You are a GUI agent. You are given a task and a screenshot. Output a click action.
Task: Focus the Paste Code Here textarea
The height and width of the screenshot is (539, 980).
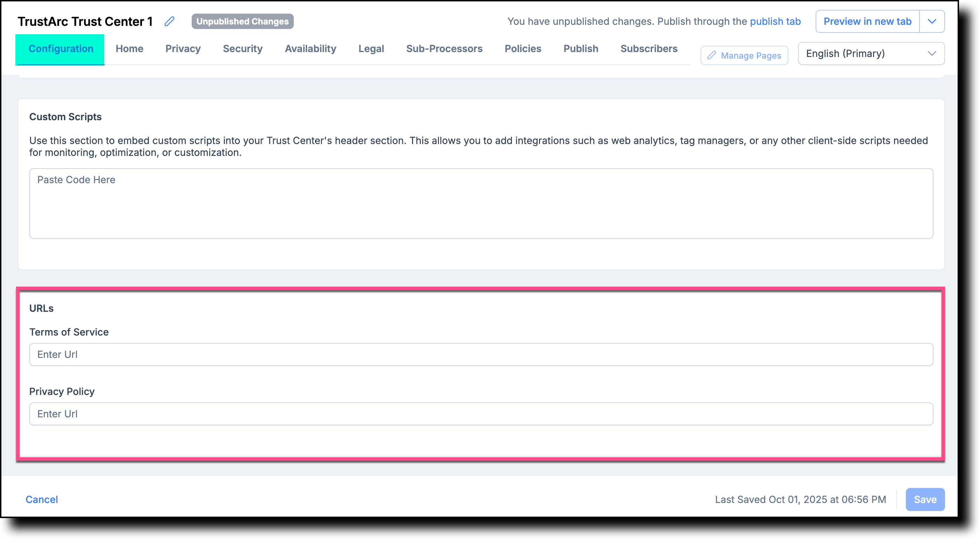point(481,204)
